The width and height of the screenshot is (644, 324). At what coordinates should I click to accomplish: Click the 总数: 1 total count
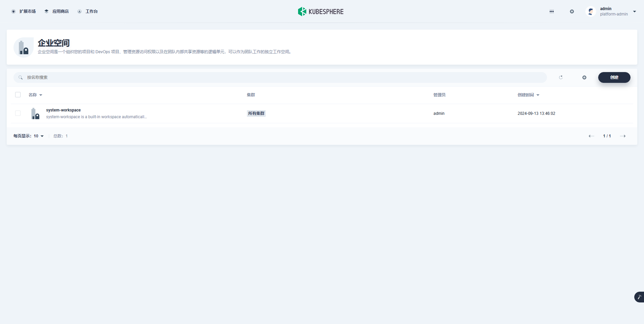(x=61, y=136)
